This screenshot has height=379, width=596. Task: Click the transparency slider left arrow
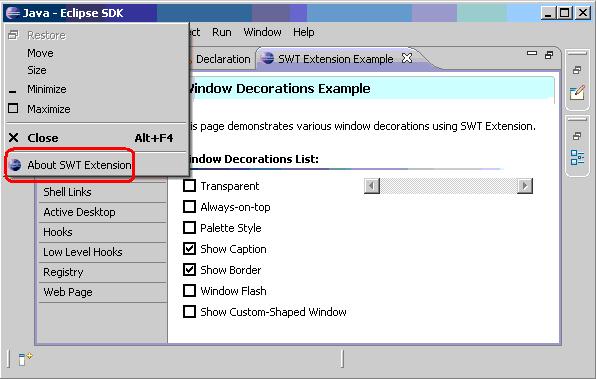372,186
